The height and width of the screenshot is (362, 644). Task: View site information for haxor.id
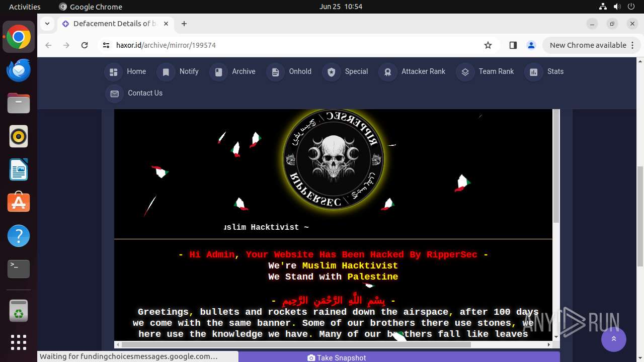coord(106,45)
